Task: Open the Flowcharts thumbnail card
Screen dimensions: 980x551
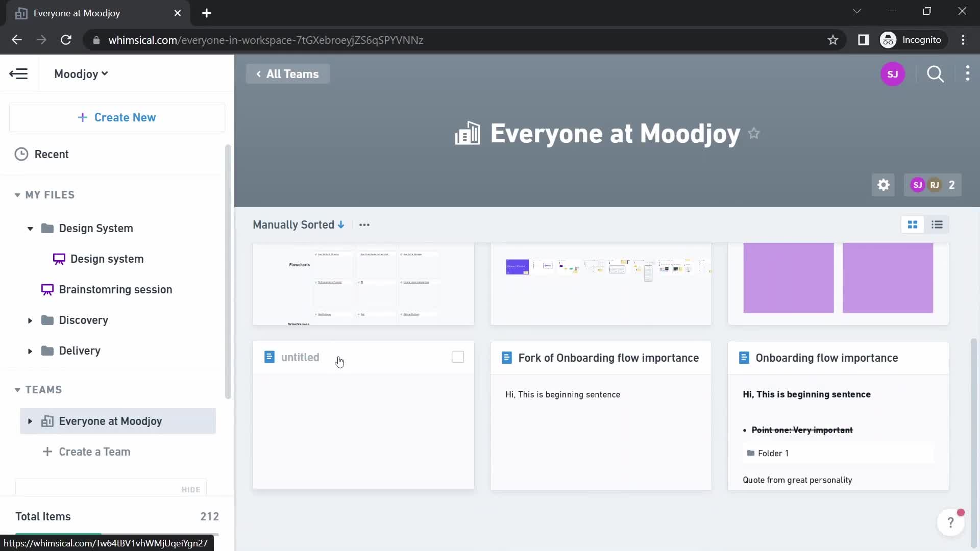Action: [363, 284]
